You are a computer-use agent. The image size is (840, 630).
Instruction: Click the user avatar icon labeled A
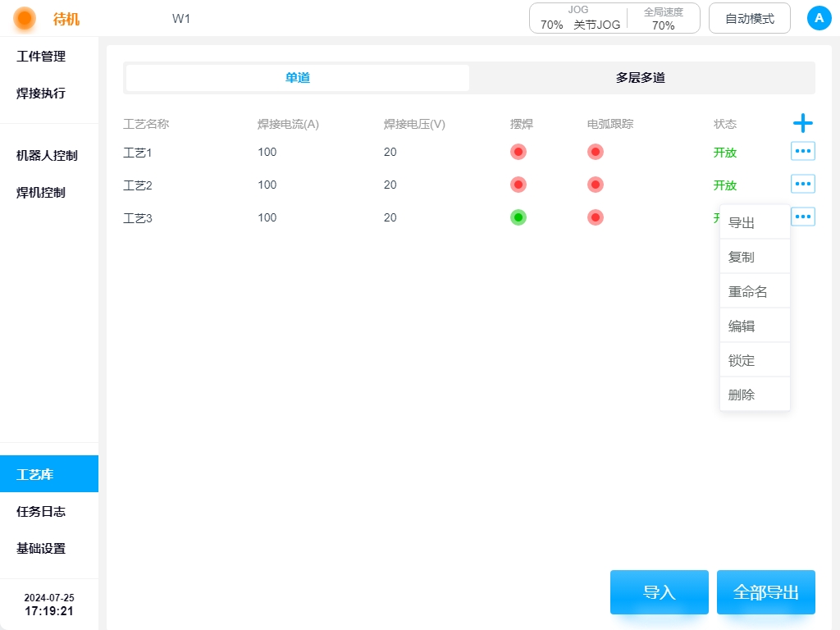tap(819, 18)
